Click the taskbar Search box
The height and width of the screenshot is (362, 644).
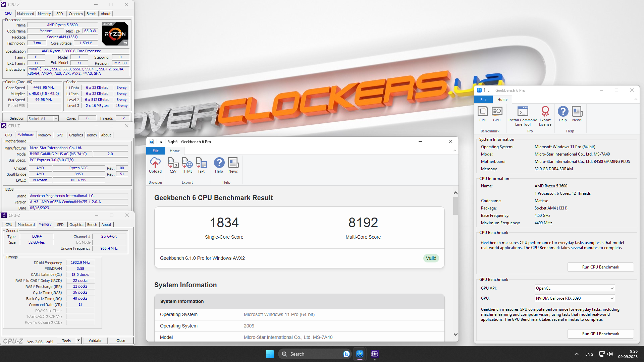315,354
